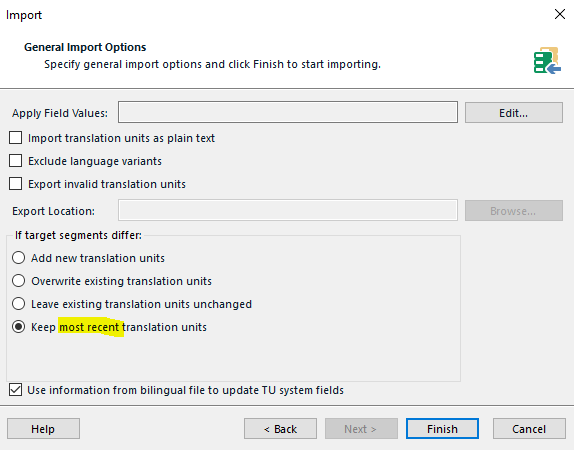
Task: Close the Import dialog window
Action: pos(560,14)
